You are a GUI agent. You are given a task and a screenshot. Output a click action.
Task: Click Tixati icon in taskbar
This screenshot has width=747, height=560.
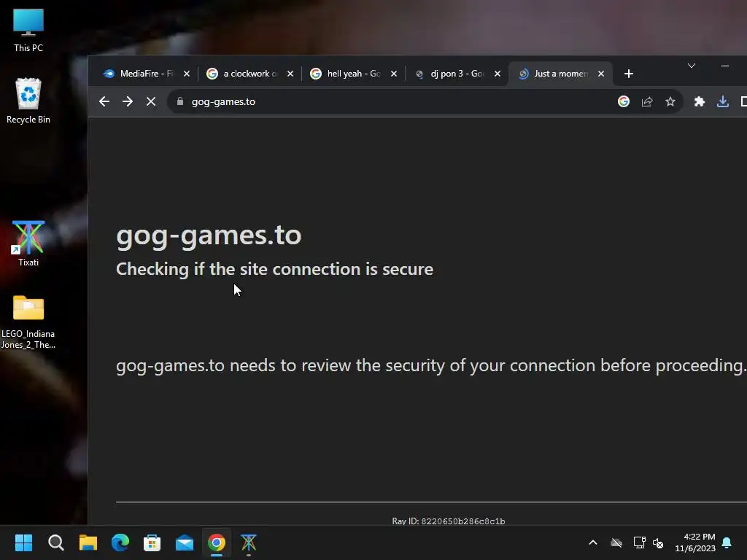[249, 542]
